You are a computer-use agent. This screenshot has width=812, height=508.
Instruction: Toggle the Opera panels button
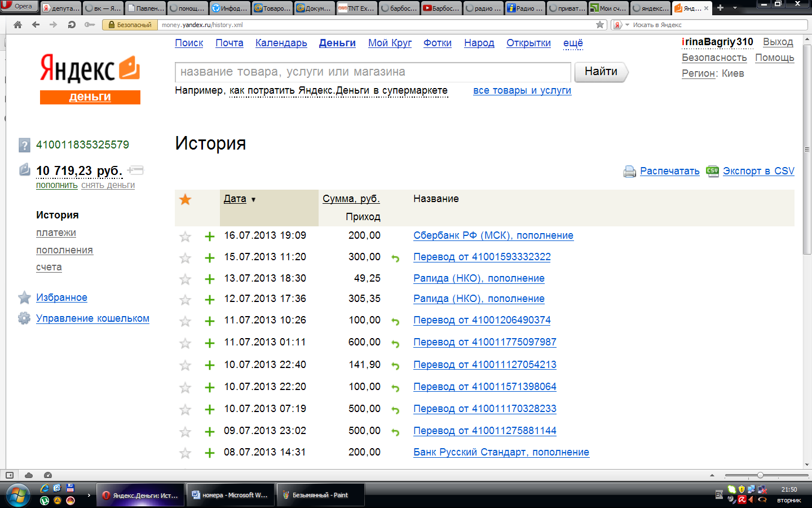[10, 475]
